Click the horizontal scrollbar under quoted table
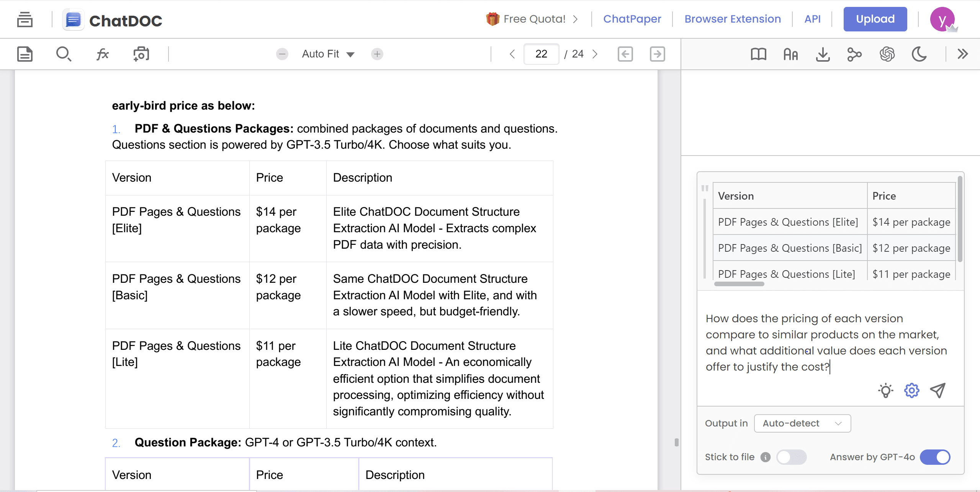Screen dimensions: 980x492 (x=739, y=284)
